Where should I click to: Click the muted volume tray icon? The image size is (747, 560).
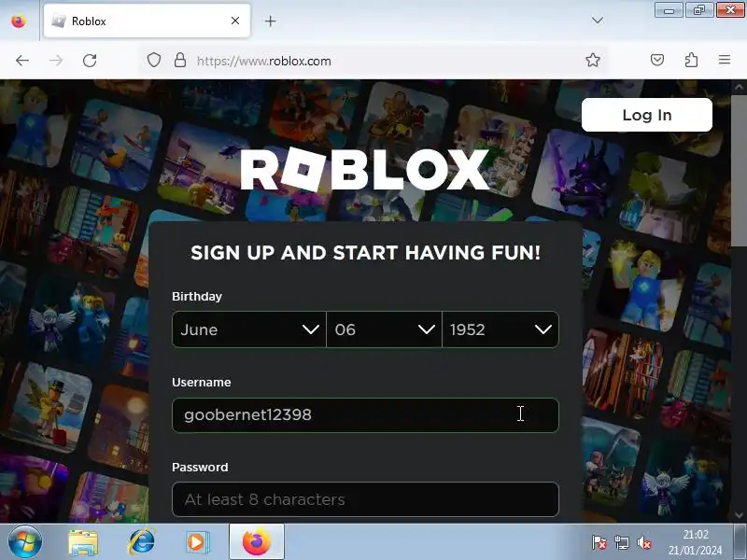click(x=644, y=542)
